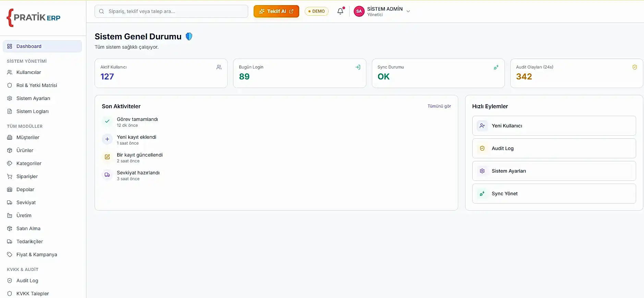644x298 pixels.
Task: Click the Depolar warehouse icon
Action: point(10,189)
